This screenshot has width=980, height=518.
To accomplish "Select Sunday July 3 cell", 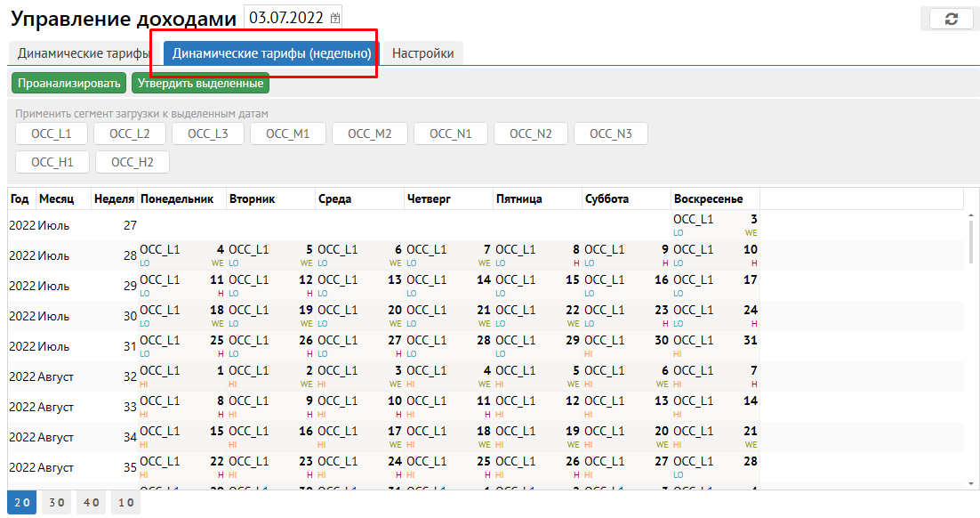I will coord(715,224).
